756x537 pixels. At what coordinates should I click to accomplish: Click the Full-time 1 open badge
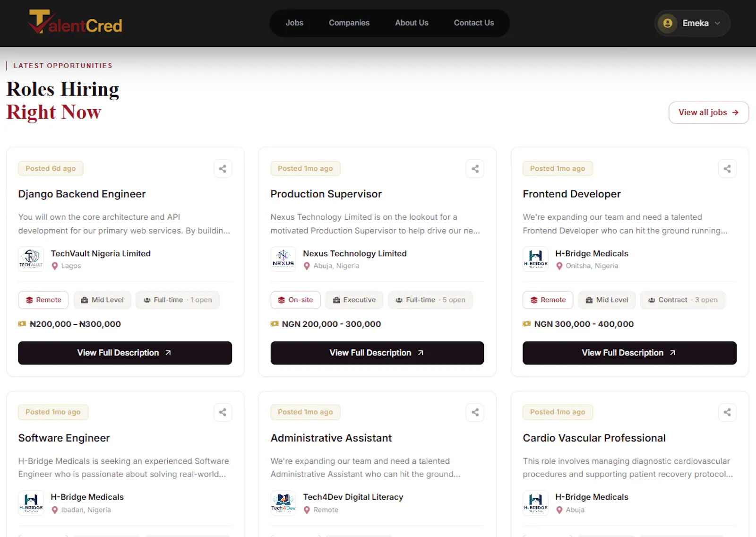[x=178, y=300]
